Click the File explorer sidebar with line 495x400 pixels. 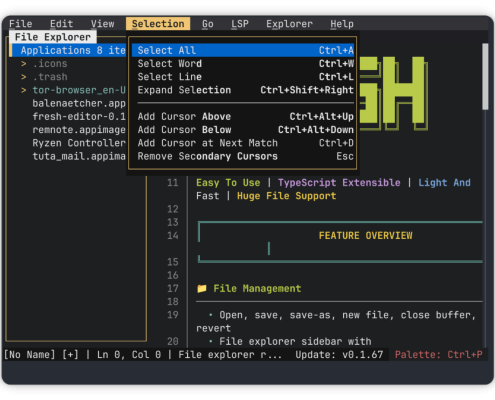(290, 341)
